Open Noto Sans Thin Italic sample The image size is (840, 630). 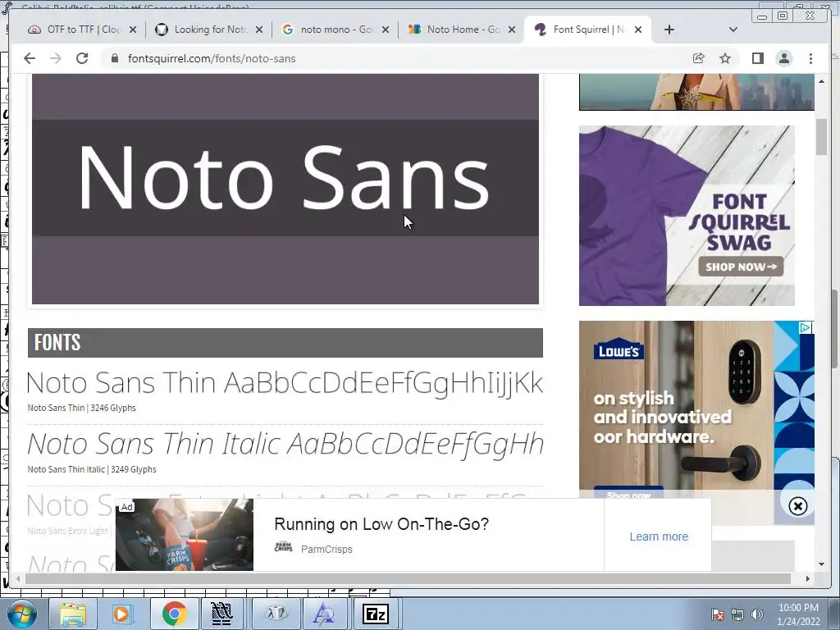(x=285, y=444)
